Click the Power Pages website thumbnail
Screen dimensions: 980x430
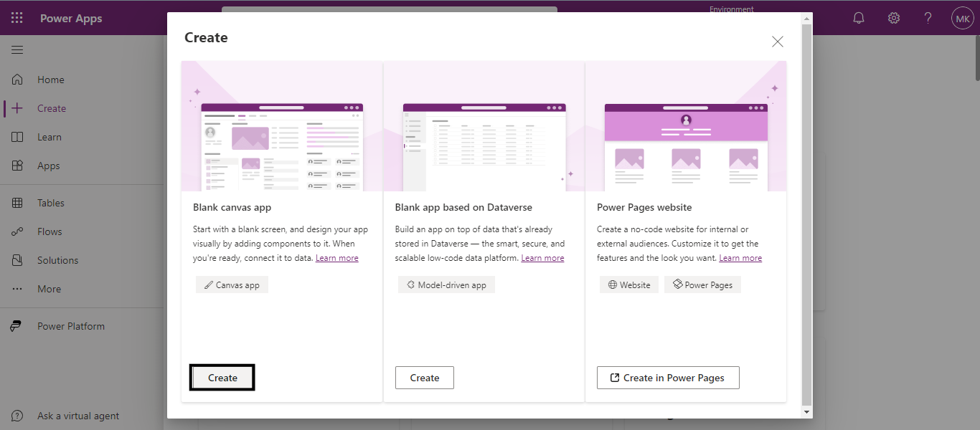[x=686, y=126]
